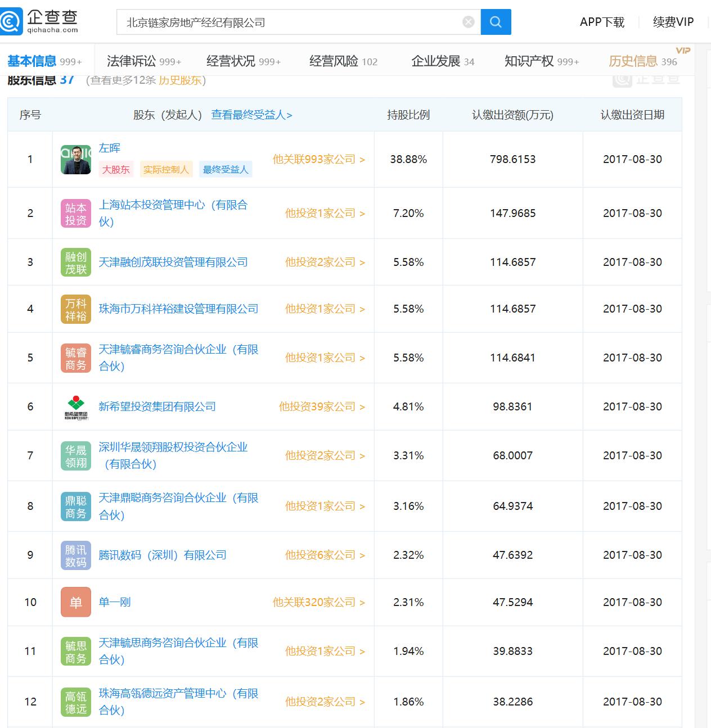The height and width of the screenshot is (728, 711).
Task: Select the 38.88% shareholding cell
Action: click(x=408, y=160)
